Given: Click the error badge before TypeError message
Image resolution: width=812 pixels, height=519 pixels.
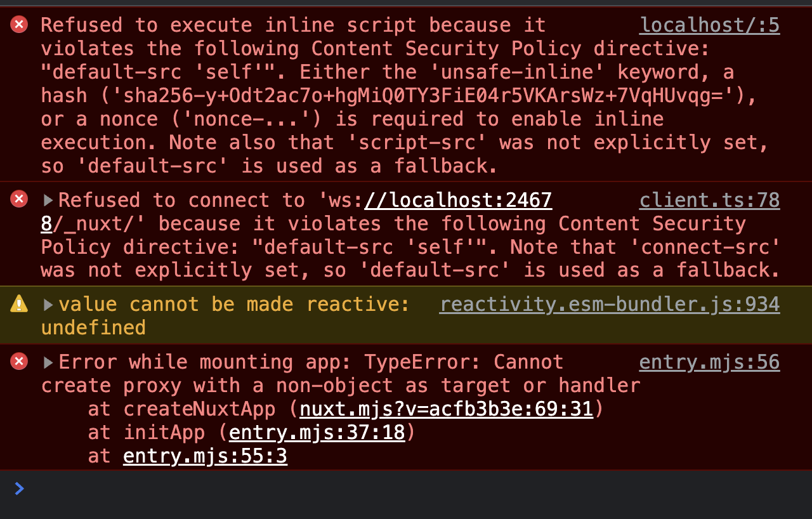Looking at the screenshot, I should [18, 361].
